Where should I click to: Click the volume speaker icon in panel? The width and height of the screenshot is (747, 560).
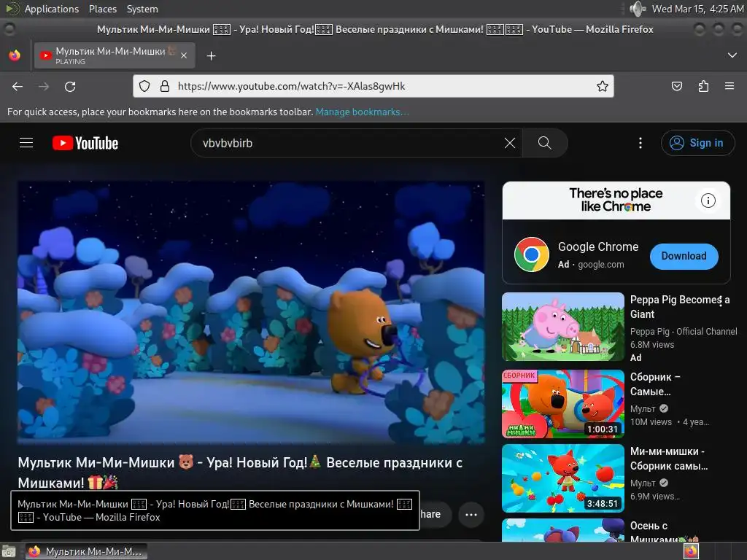click(637, 9)
